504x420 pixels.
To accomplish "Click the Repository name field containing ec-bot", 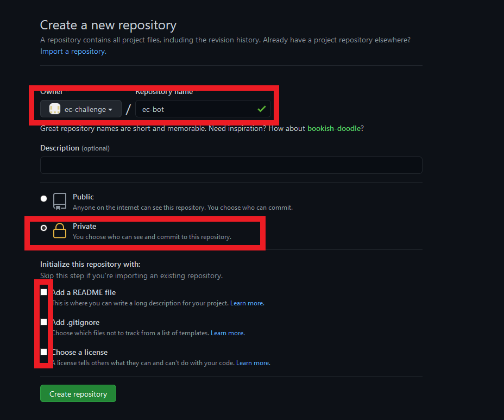I will [x=196, y=109].
